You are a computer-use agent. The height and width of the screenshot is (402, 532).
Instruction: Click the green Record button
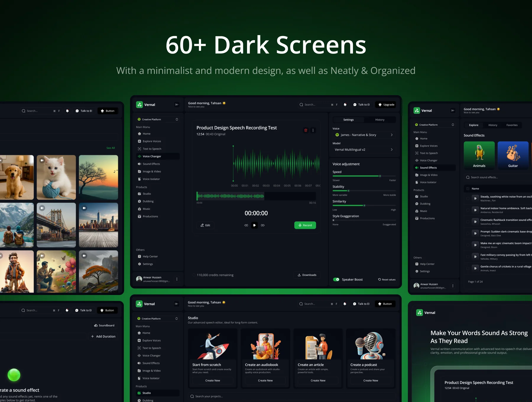coord(305,225)
